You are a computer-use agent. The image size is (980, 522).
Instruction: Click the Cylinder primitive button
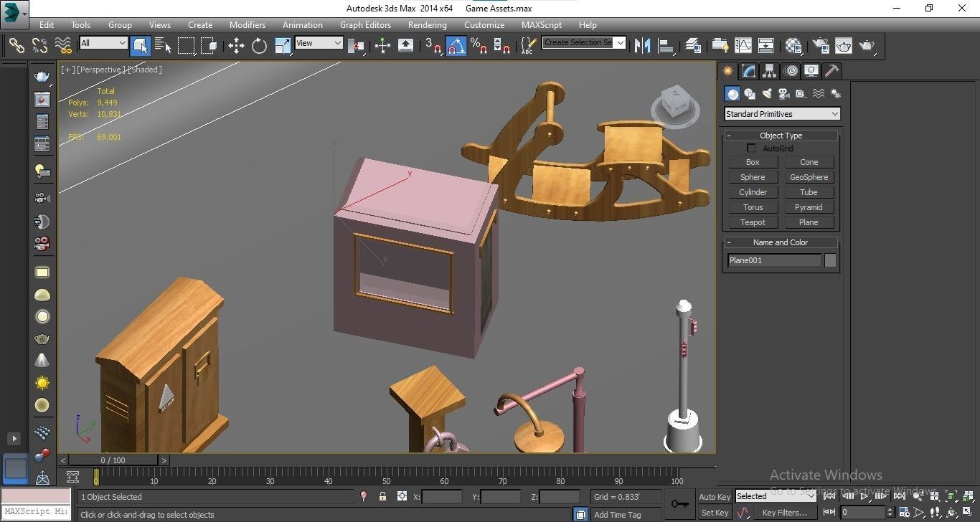753,192
